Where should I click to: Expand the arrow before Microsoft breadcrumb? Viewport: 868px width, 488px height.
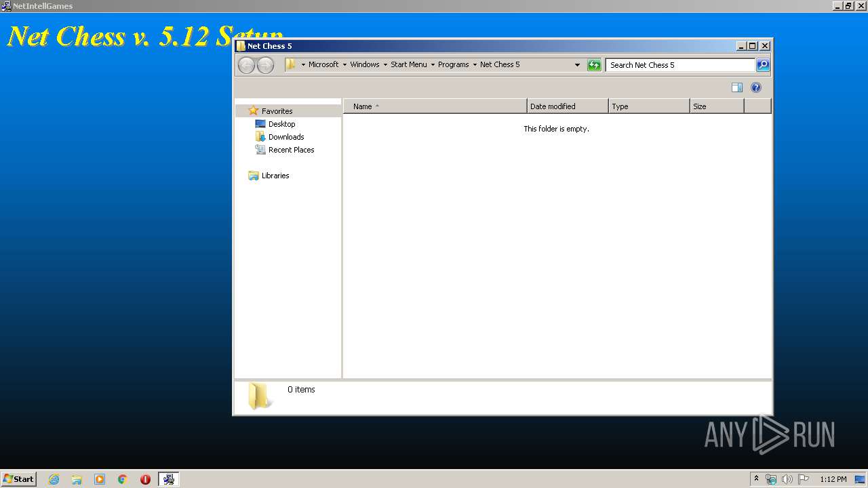(x=303, y=65)
